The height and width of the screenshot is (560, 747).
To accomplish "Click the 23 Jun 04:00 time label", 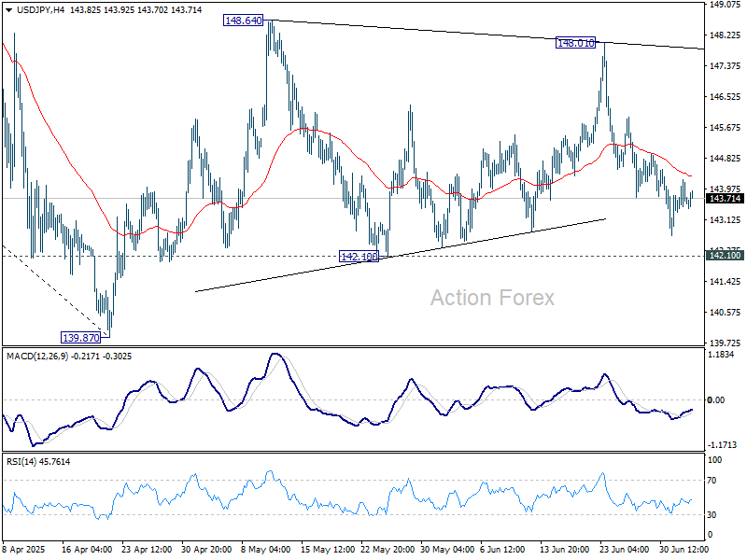I will [624, 549].
